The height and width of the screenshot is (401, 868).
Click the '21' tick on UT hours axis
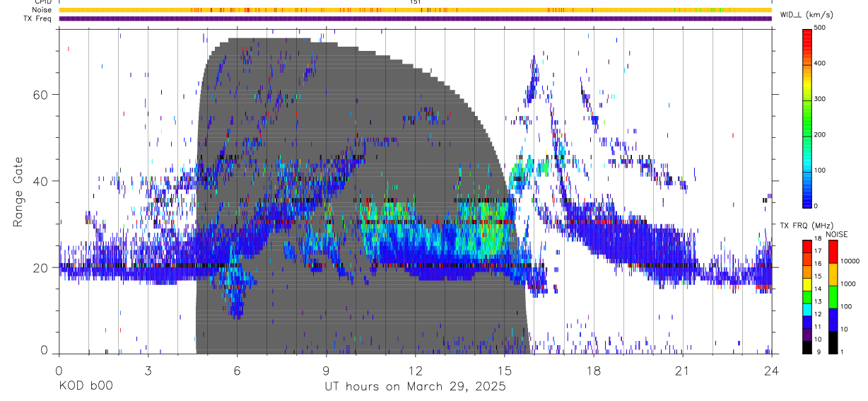682,370
